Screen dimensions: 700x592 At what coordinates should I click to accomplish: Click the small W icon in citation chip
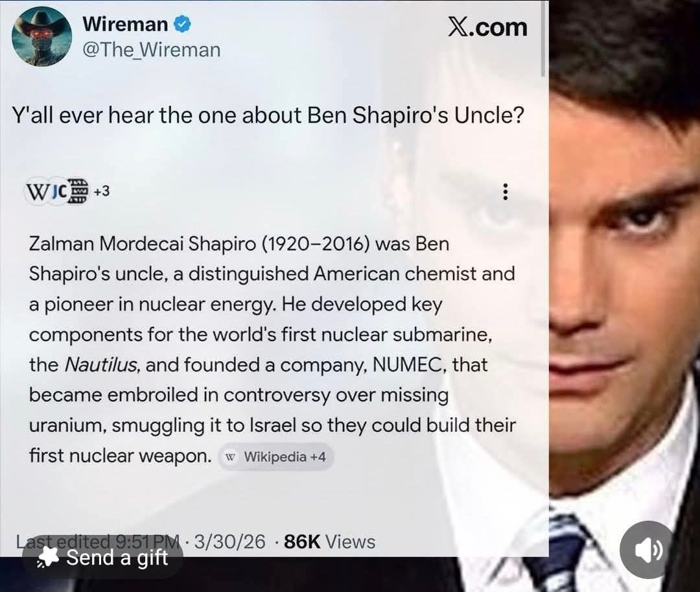pos(230,456)
